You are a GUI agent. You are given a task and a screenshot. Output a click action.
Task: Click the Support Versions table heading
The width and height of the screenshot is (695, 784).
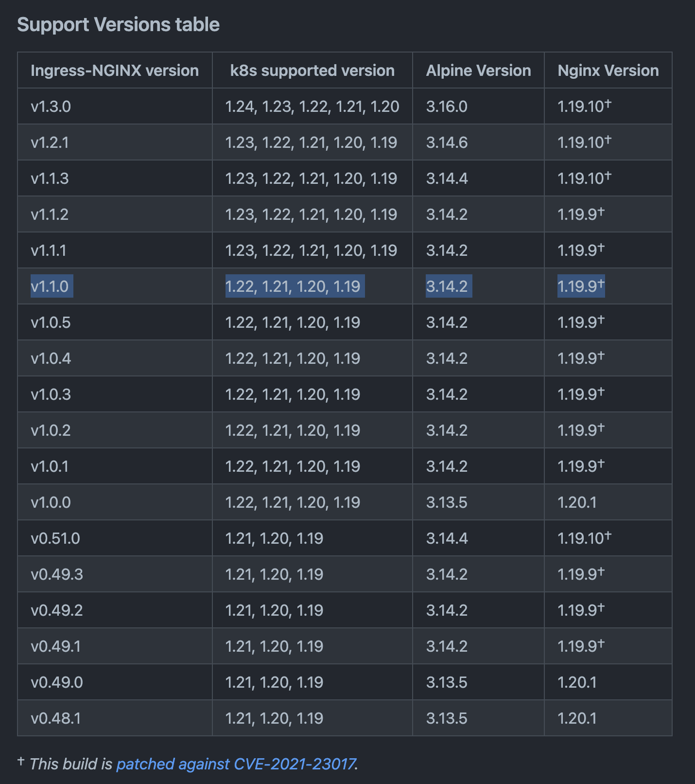click(119, 25)
